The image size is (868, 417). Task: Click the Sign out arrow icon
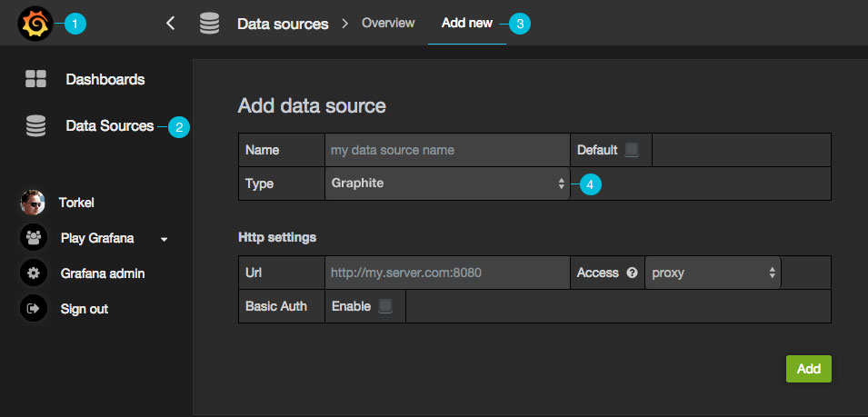[34, 309]
